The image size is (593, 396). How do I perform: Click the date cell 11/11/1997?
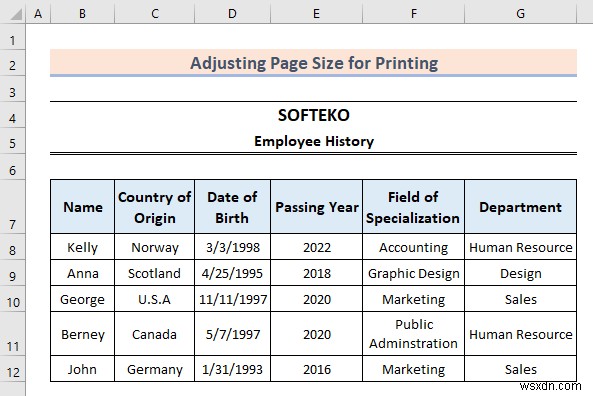click(232, 299)
